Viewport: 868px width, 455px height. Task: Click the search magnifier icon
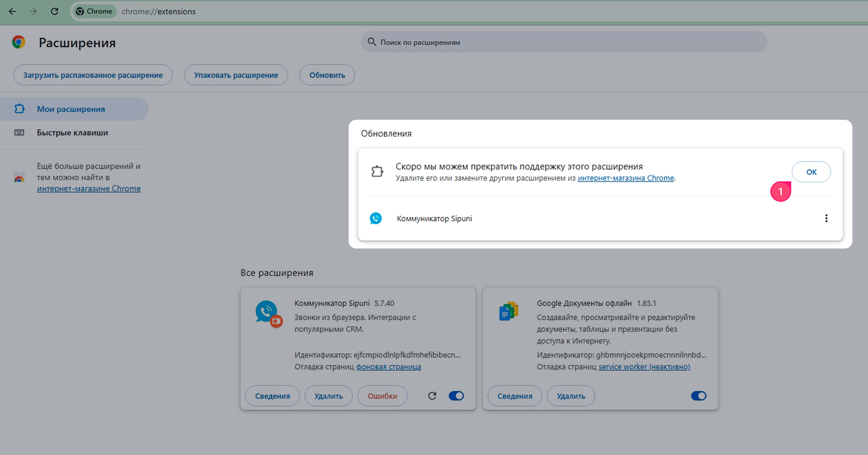click(372, 42)
